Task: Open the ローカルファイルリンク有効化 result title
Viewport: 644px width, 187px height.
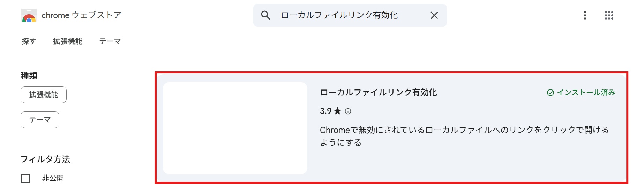Action: pos(378,93)
